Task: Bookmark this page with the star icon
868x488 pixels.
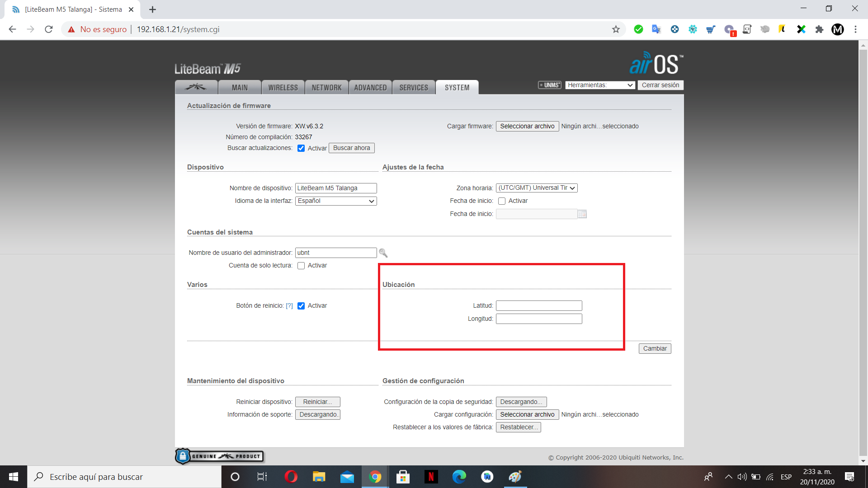Action: pyautogui.click(x=616, y=29)
